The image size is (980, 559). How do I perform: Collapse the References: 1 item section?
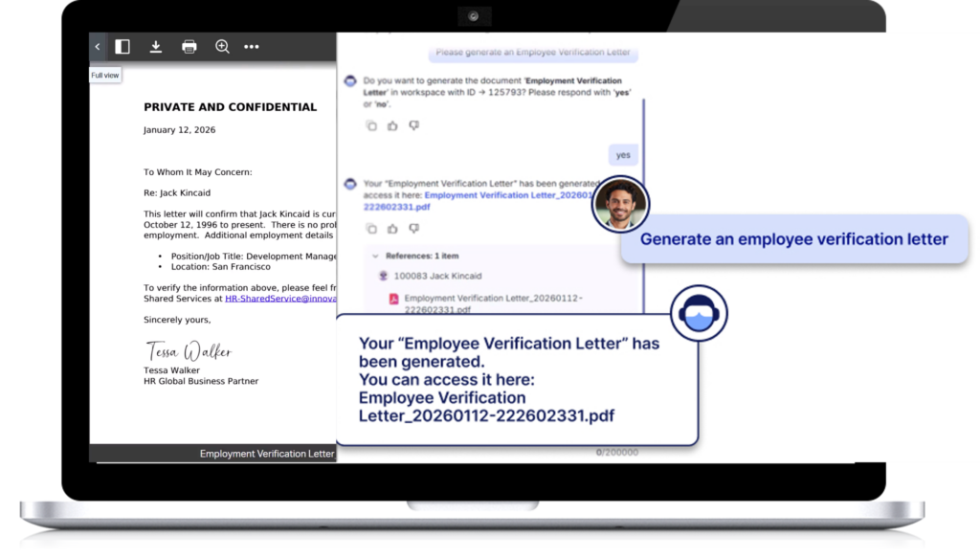[375, 256]
